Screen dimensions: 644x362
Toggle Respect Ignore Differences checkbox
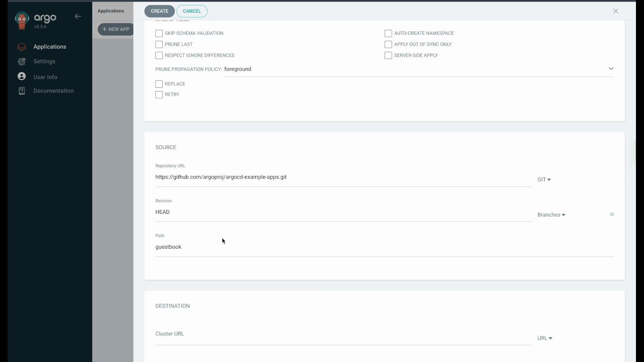(159, 56)
